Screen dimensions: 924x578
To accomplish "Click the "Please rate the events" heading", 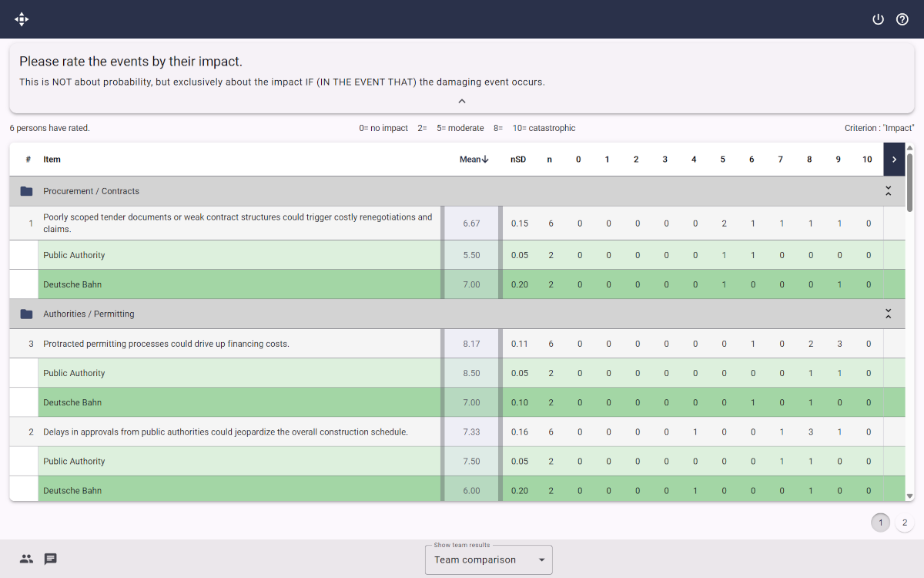I will point(131,62).
